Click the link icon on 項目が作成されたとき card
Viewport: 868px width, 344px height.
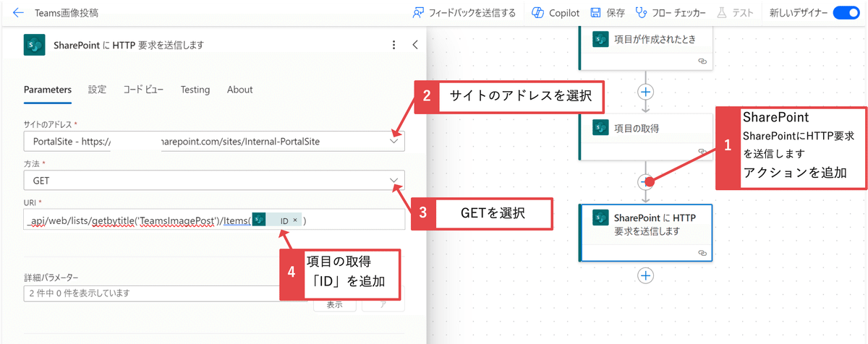(x=701, y=62)
